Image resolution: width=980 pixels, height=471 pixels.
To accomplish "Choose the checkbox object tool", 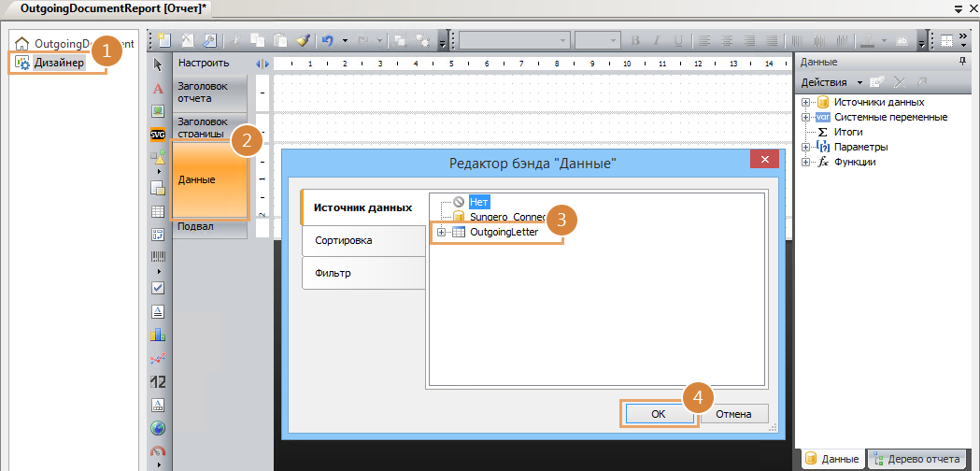I will tap(158, 288).
